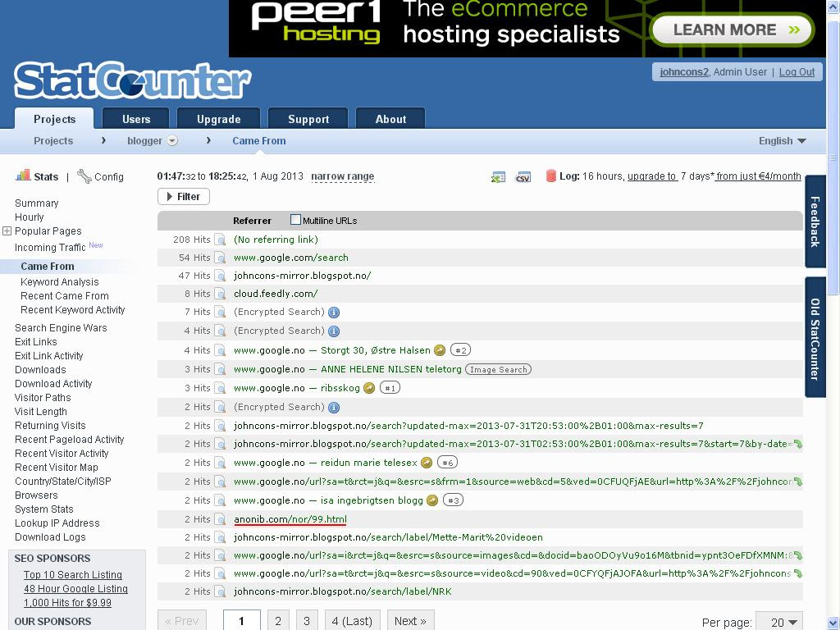Click the red Log size database icon
The image size is (840, 630).
click(550, 176)
